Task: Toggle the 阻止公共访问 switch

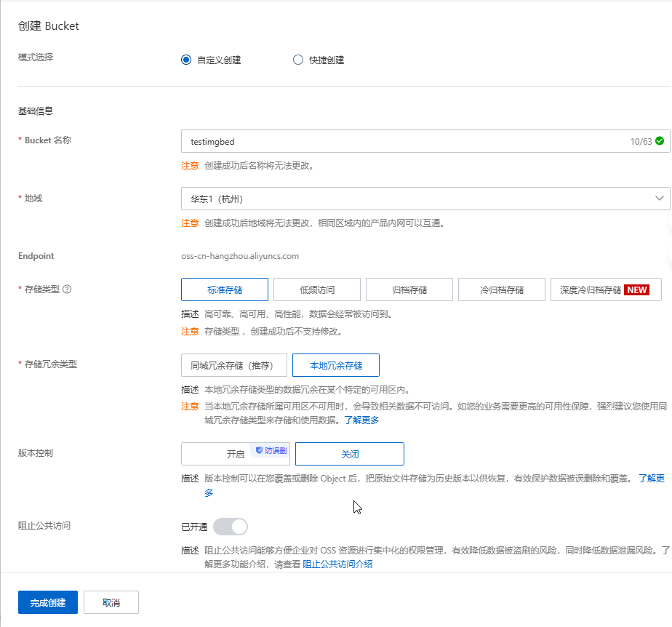Action: tap(230, 526)
